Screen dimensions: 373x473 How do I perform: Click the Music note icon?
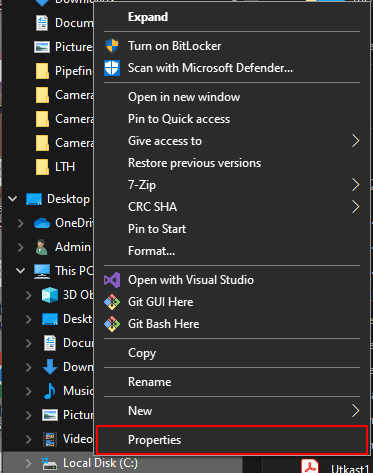(50, 391)
